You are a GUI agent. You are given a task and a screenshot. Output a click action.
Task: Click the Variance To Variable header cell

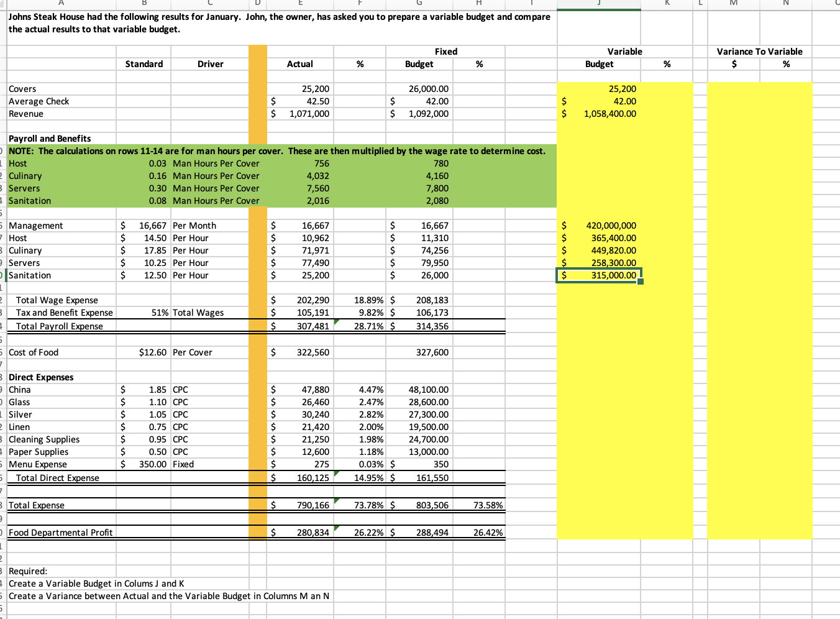click(759, 51)
